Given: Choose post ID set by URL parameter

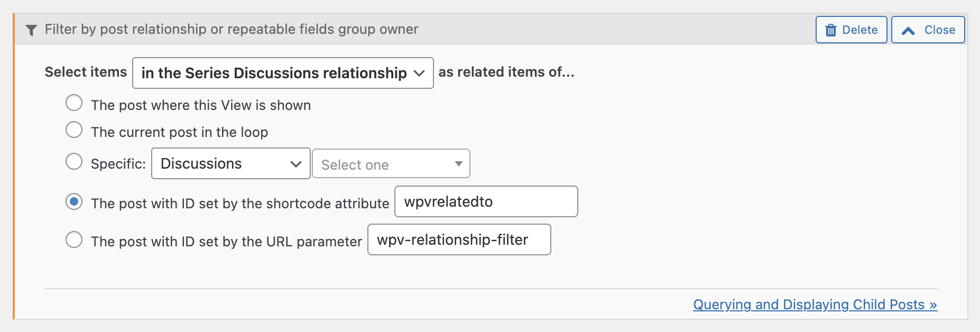Looking at the screenshot, I should tap(74, 239).
